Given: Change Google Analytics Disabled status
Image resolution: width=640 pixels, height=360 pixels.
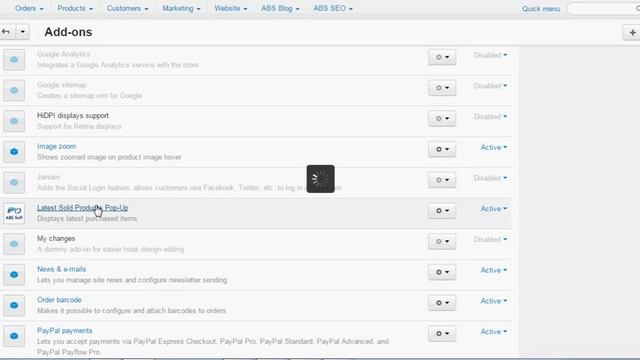Looking at the screenshot, I should (x=490, y=55).
